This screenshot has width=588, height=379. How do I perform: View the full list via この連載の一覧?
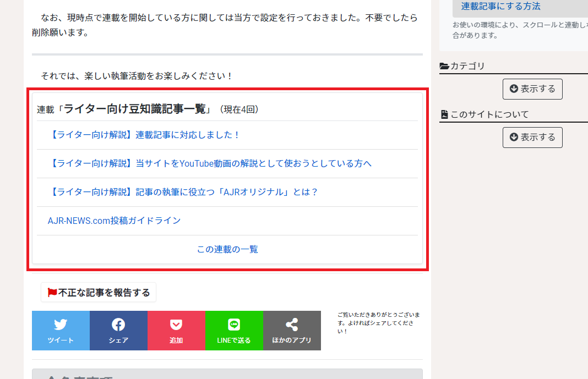[227, 249]
